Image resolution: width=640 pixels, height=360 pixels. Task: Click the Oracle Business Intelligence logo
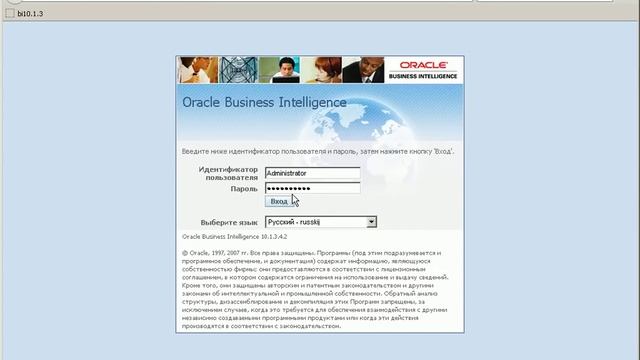423,70
